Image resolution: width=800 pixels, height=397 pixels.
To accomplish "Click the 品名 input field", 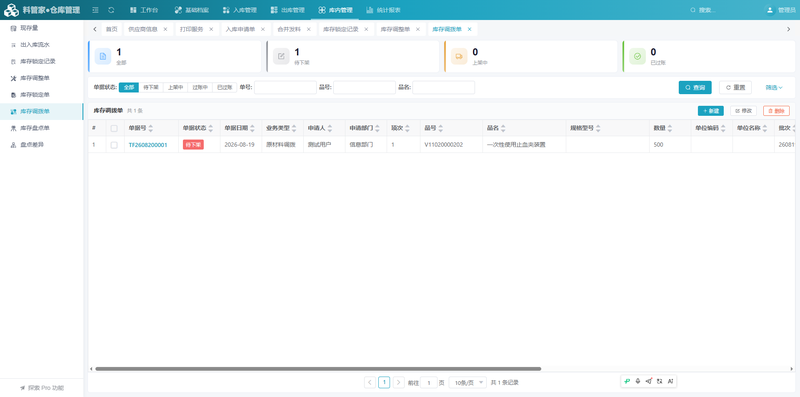I will point(443,87).
